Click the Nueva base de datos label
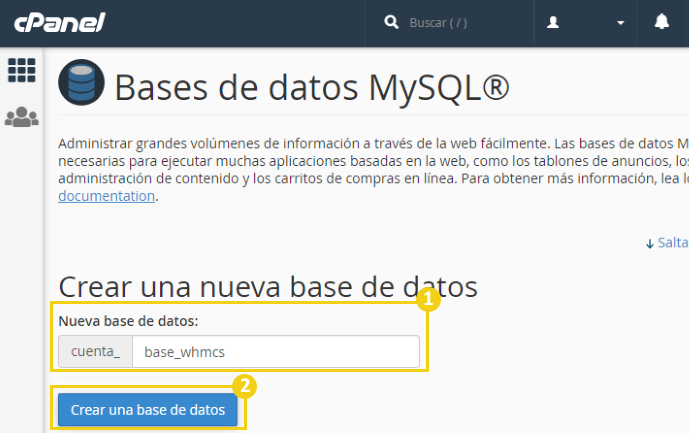 (128, 321)
